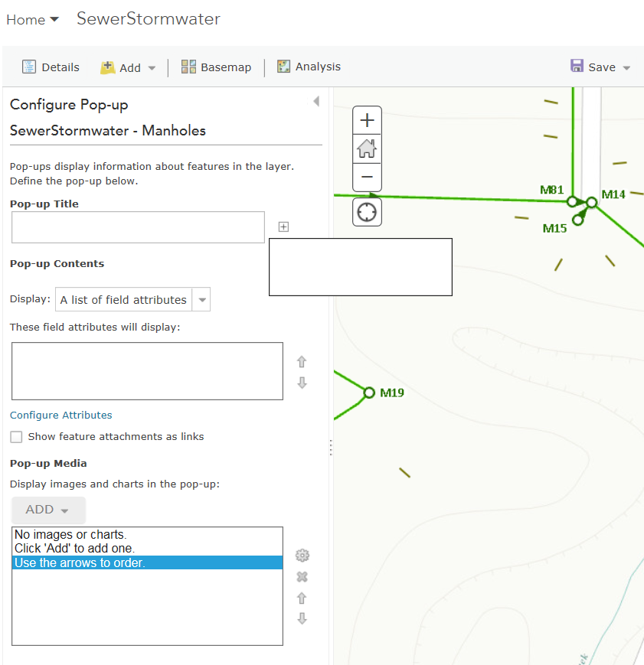
Task: Open the Basemap gallery
Action: tap(216, 67)
